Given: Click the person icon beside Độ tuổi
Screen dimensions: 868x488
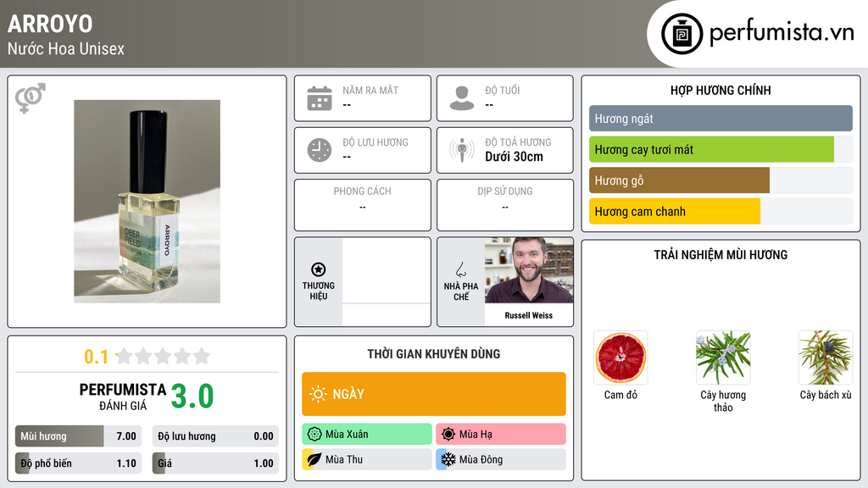Looking at the screenshot, I should click(462, 98).
